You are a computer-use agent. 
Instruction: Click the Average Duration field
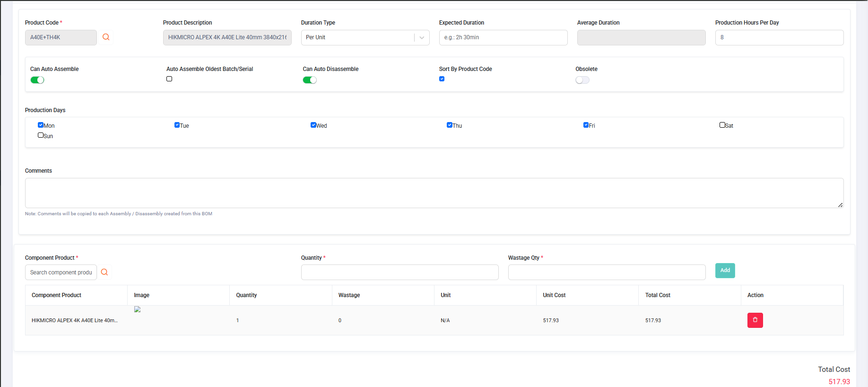(x=641, y=37)
